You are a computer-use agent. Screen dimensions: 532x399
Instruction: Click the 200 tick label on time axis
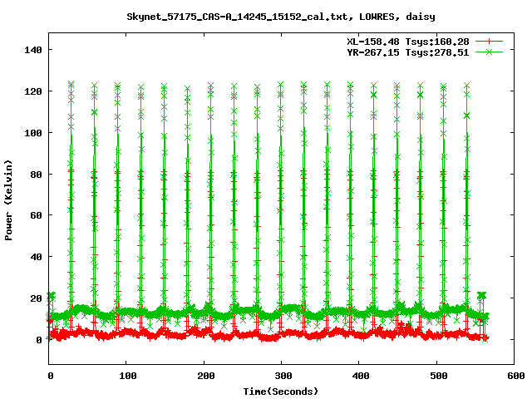point(204,377)
